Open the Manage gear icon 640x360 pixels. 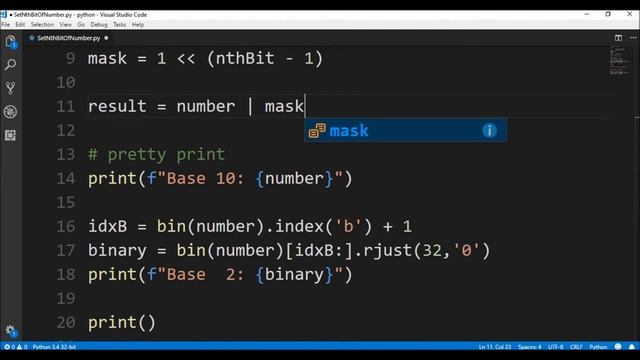pos(11,330)
